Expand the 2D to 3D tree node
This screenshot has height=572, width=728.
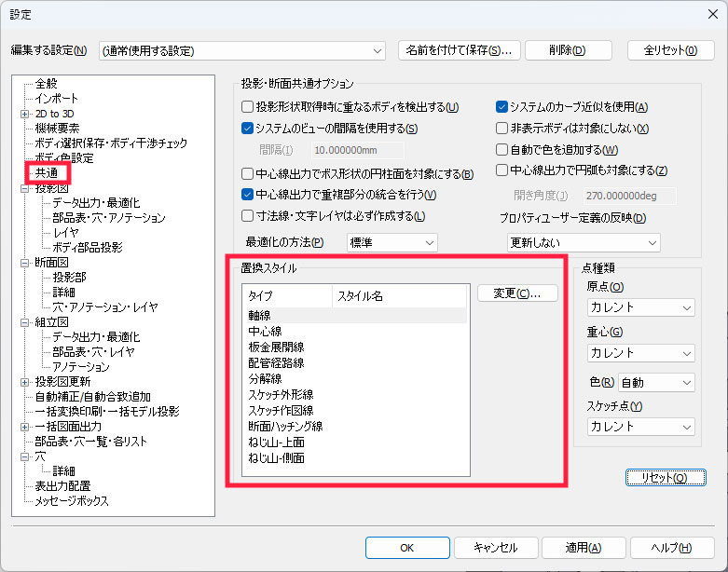[x=24, y=114]
